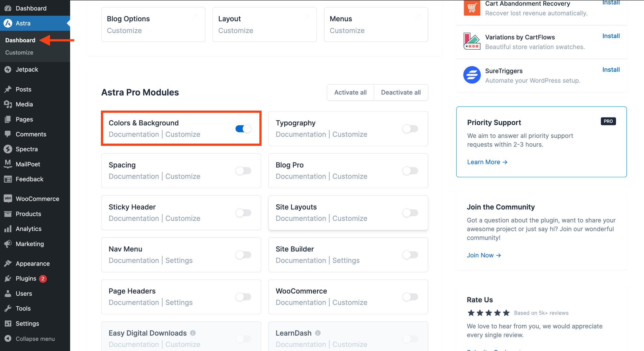
Task: Click the WooCommerce woo icon
Action: (x=8, y=199)
